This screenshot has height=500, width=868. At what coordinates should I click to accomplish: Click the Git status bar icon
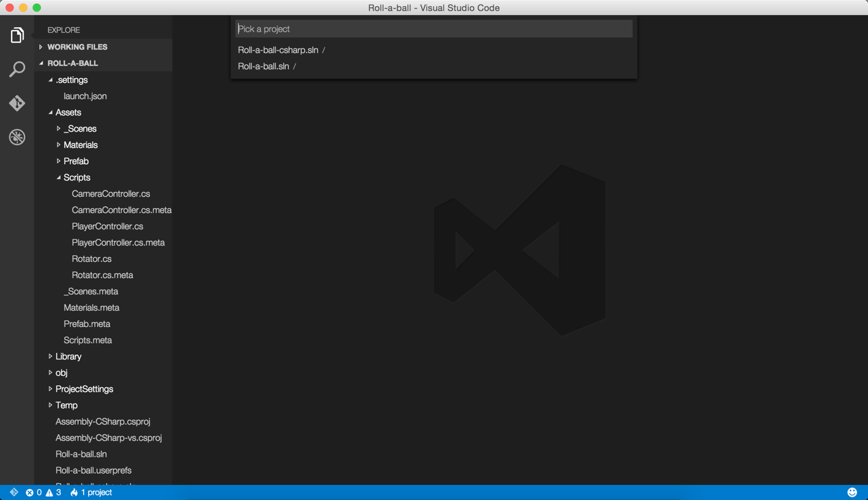(x=14, y=493)
